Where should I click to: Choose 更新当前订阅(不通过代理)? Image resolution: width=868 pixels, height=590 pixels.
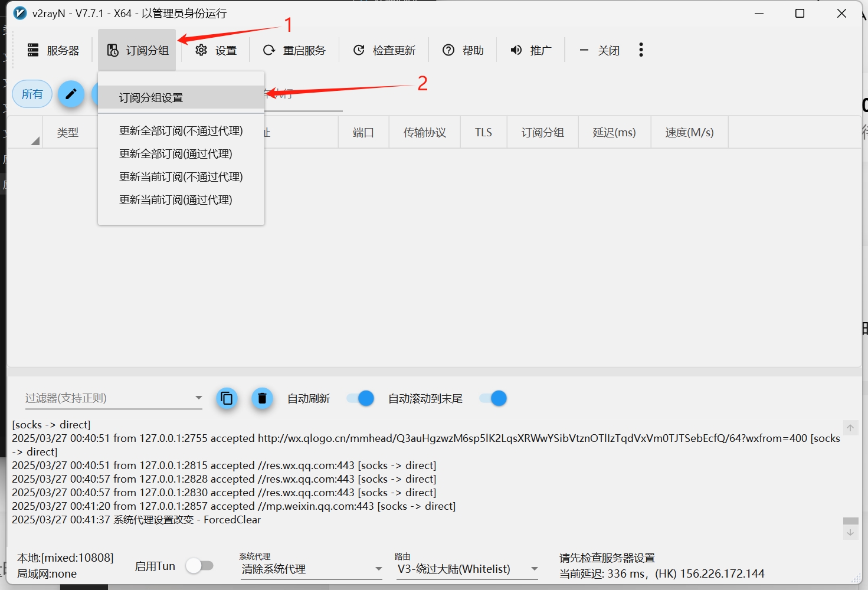pyautogui.click(x=181, y=177)
